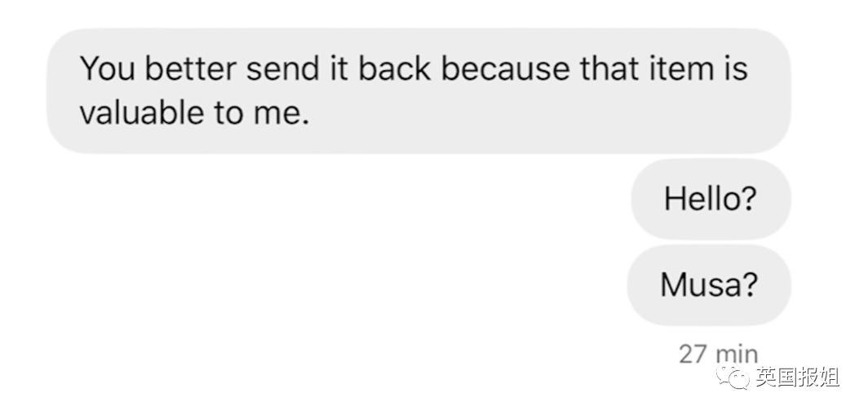Click the word 'it' in the message
The height and width of the screenshot is (415, 868).
(x=339, y=68)
